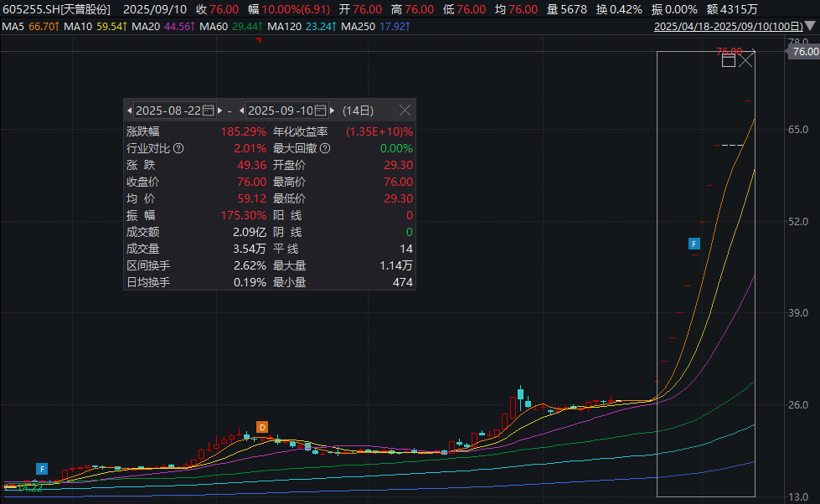Open the end date calendar picker

pos(321,111)
